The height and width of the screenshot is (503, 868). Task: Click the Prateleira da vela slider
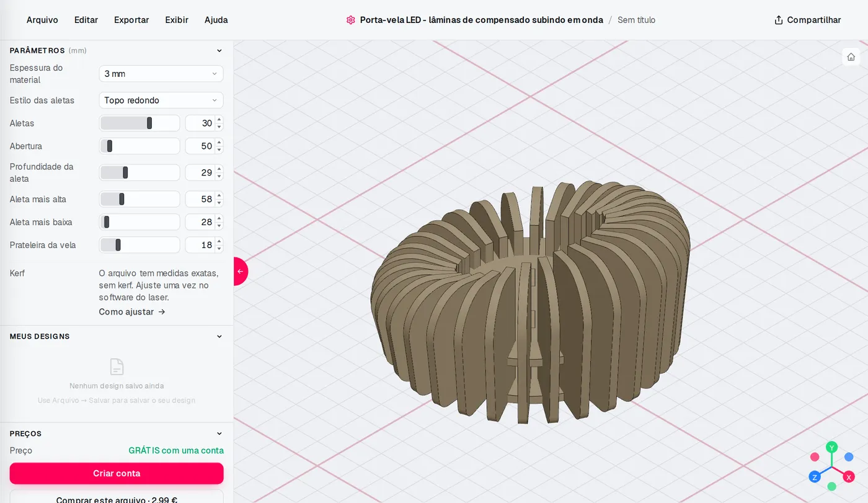point(139,245)
